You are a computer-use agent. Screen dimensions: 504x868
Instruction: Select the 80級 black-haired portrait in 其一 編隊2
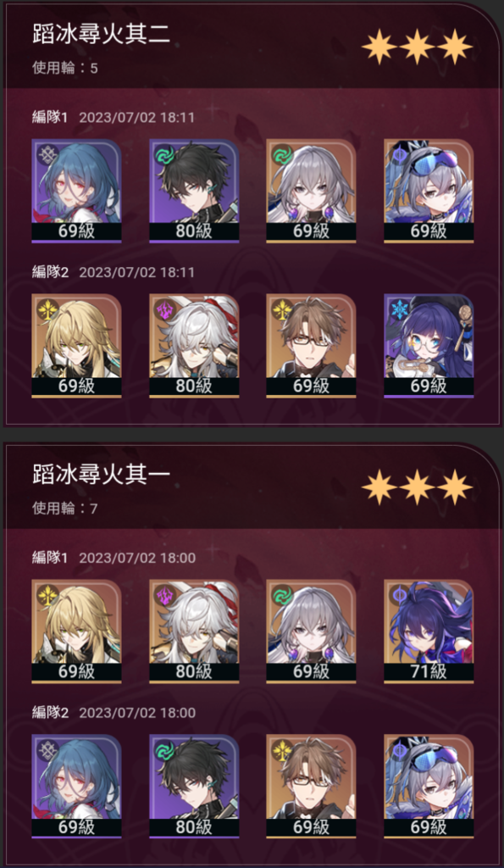pos(194,786)
